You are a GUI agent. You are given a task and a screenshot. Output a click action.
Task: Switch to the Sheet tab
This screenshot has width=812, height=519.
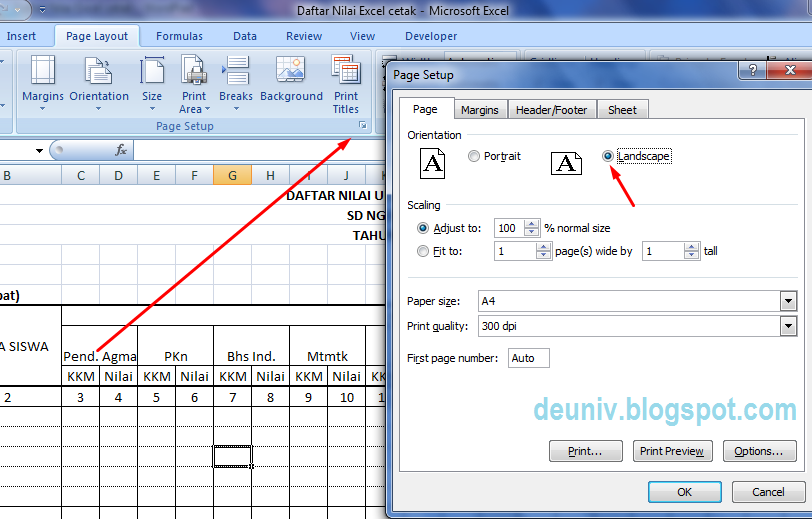coord(622,110)
